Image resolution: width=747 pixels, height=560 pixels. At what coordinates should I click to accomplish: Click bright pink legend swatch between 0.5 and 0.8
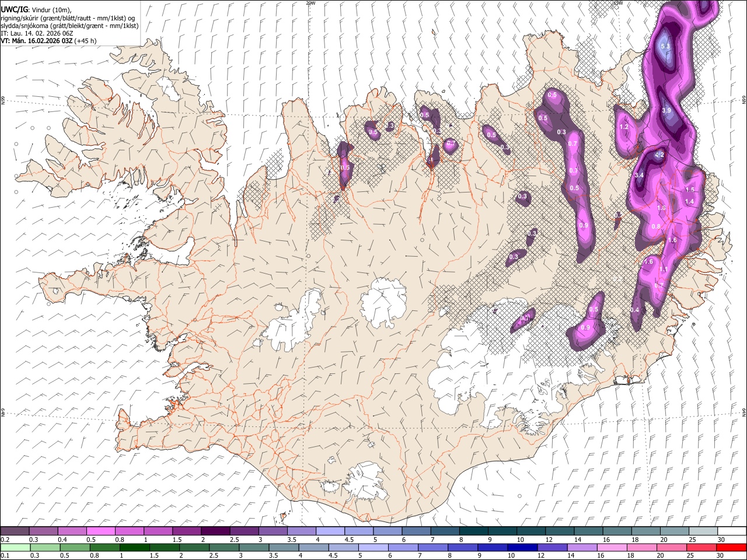click(100, 531)
